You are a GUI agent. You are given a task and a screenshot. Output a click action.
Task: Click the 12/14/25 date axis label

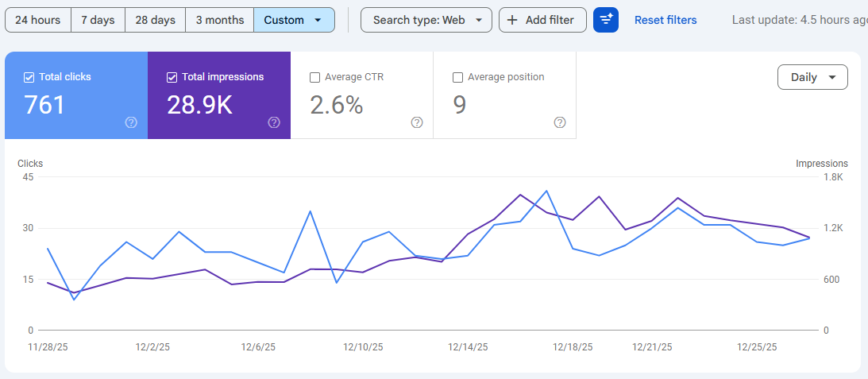468,347
